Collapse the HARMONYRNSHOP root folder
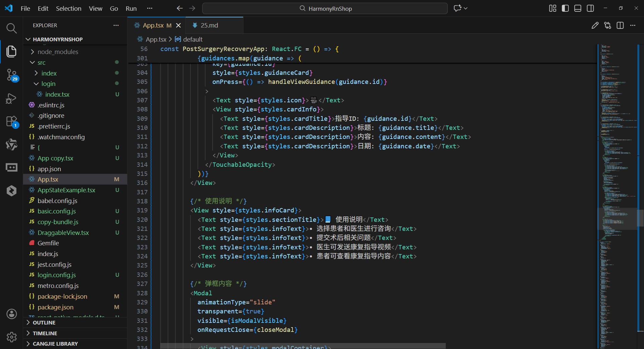The image size is (644, 349). [x=75, y=39]
